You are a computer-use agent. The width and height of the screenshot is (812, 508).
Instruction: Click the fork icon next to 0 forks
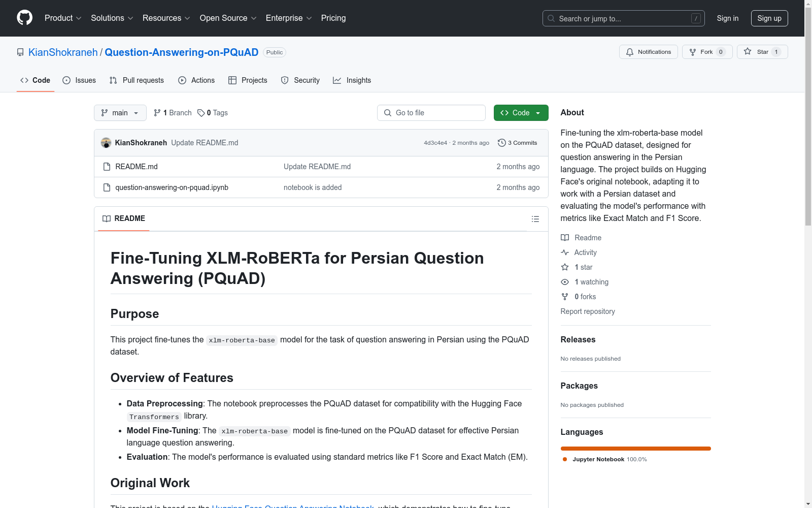[x=565, y=297]
